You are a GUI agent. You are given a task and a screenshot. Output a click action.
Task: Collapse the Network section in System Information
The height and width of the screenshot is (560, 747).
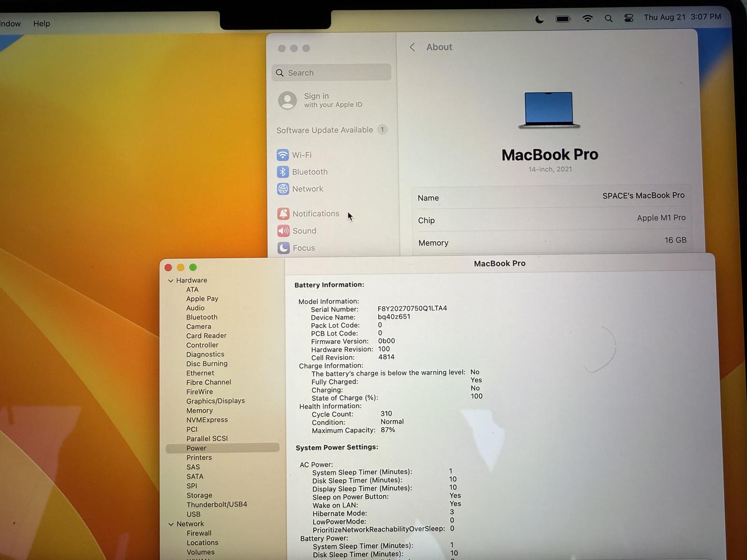pyautogui.click(x=171, y=524)
